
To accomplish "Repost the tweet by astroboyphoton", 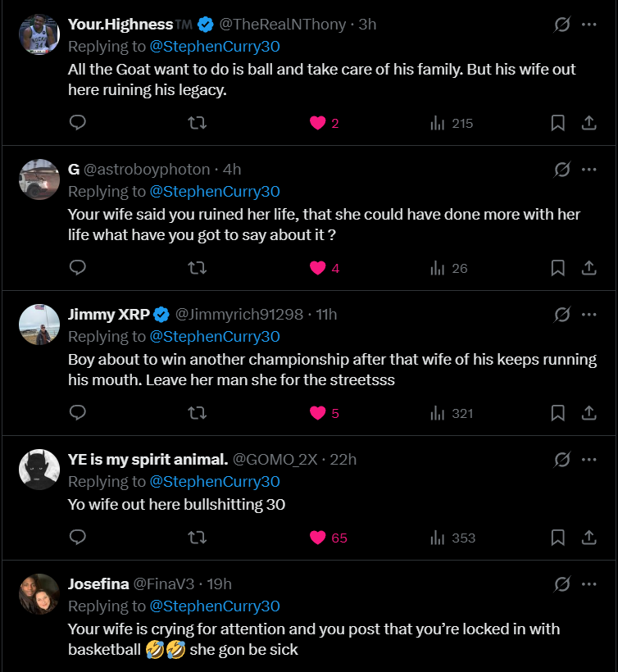I will coord(198,268).
